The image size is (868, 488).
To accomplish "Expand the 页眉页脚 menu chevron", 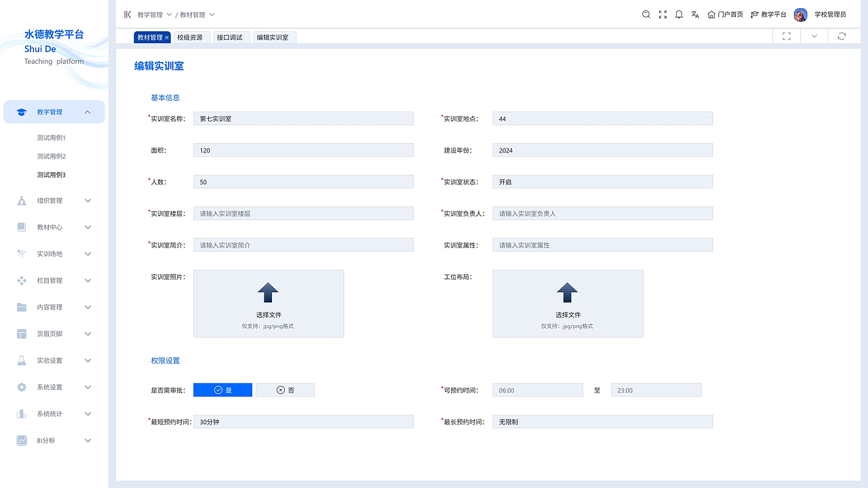I will pyautogui.click(x=87, y=333).
